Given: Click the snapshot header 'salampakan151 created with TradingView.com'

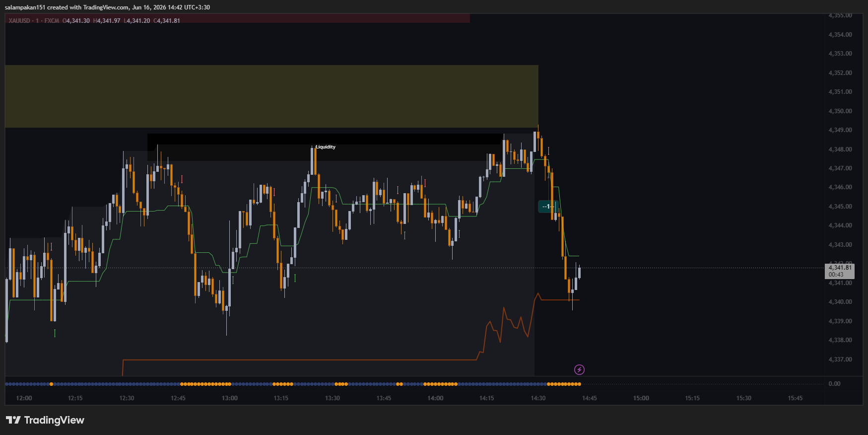Looking at the screenshot, I should click(x=67, y=7).
